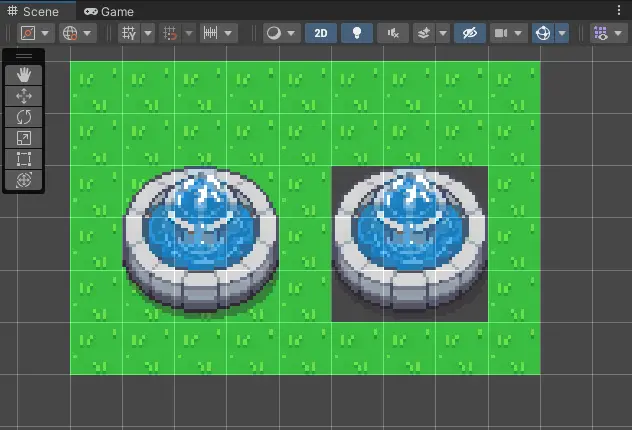The width and height of the screenshot is (632, 430).
Task: Switch to the Game tab
Action: 109,12
